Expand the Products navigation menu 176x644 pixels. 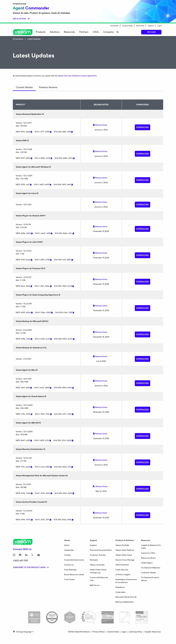[x=40, y=32]
